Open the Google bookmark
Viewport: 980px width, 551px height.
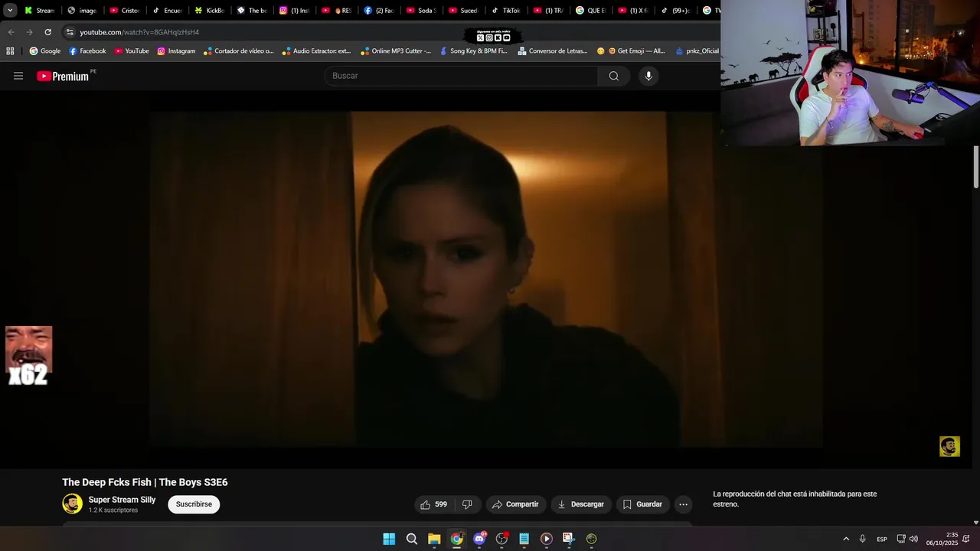(45, 51)
